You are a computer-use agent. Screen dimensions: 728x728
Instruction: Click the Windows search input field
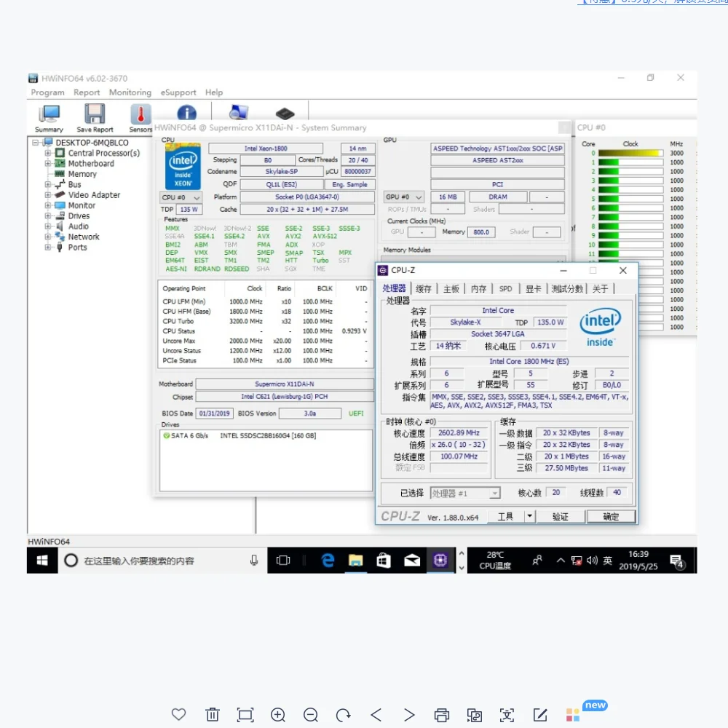click(x=162, y=561)
